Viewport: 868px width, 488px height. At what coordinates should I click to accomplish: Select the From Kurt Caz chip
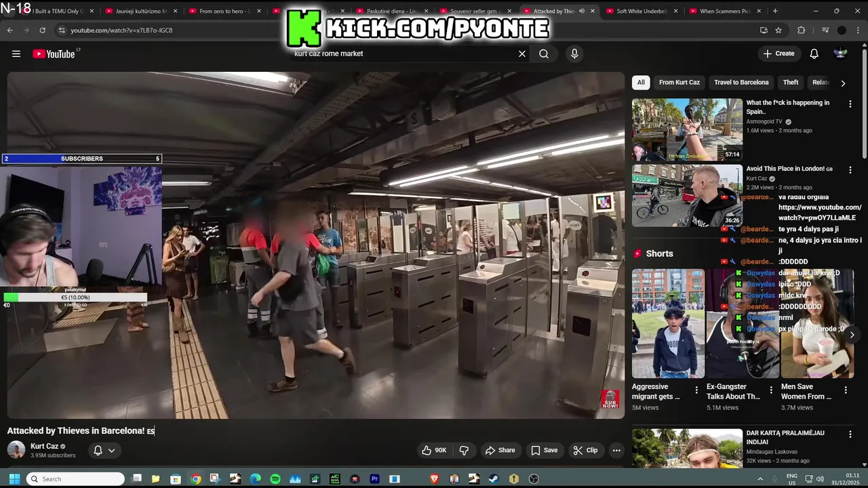click(679, 82)
